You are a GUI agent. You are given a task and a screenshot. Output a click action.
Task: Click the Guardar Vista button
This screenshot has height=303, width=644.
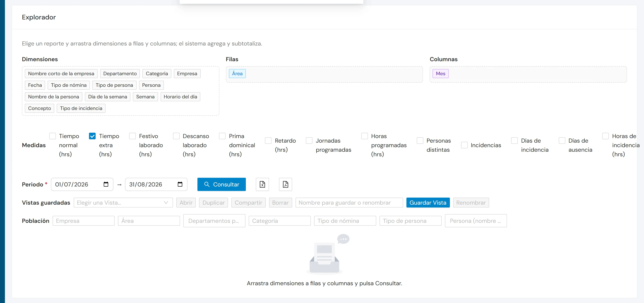point(428,203)
